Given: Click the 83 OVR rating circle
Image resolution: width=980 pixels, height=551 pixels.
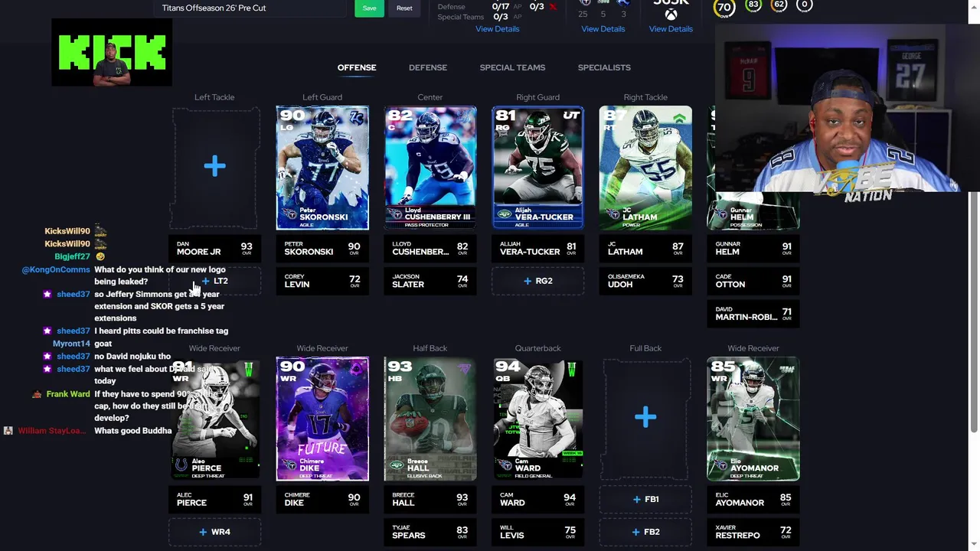Looking at the screenshot, I should 753,5.
